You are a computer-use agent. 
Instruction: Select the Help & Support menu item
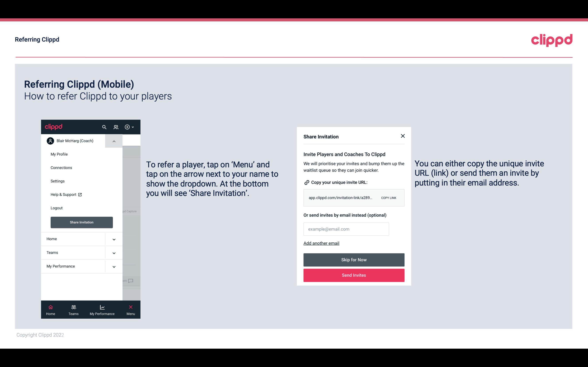65,194
